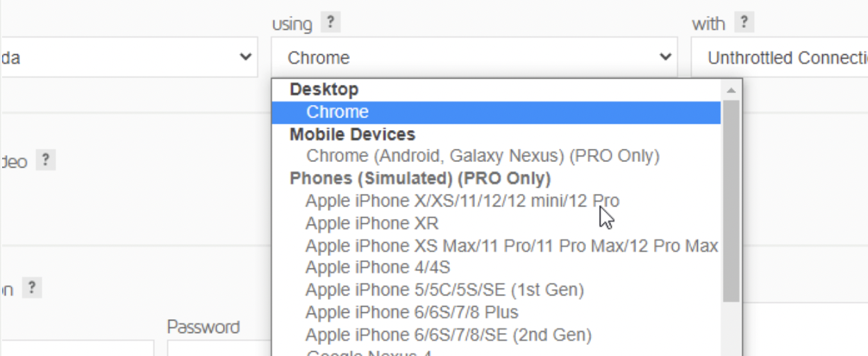Choose Apple iPhone 6/6S/7/8/SE (2nd Gen)
The height and width of the screenshot is (356, 868).
tap(496, 334)
